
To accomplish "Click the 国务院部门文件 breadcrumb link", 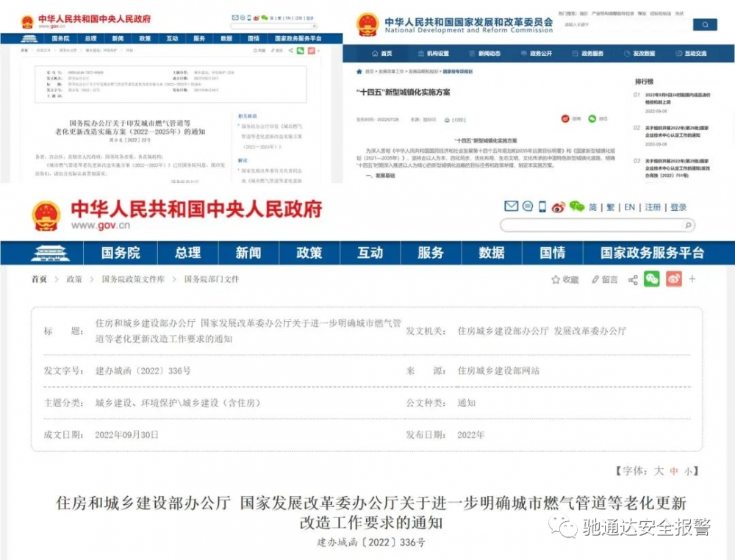I will coord(212,279).
